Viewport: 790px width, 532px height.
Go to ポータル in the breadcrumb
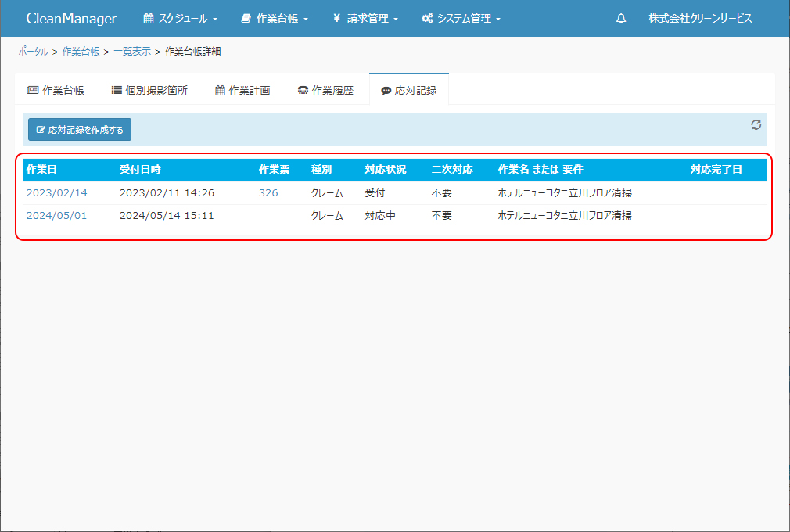[33, 52]
